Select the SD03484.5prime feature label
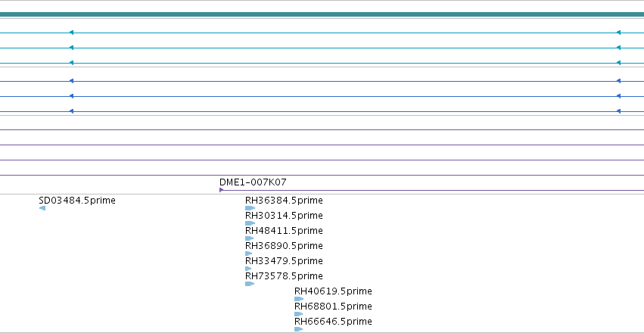 click(77, 201)
